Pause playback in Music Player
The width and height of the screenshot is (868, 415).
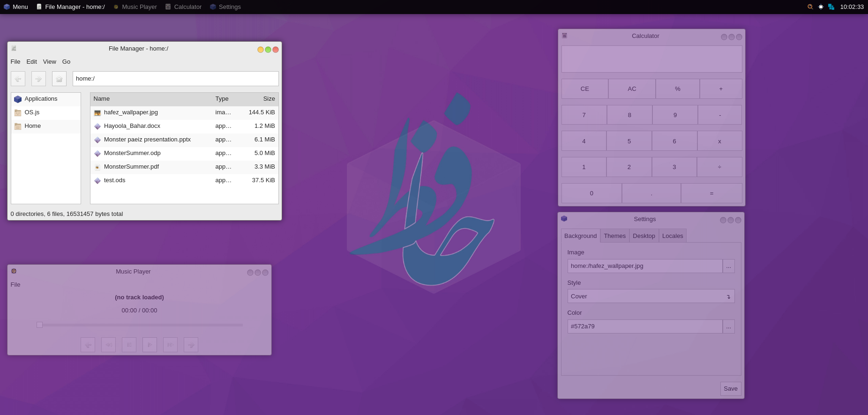[x=129, y=345]
